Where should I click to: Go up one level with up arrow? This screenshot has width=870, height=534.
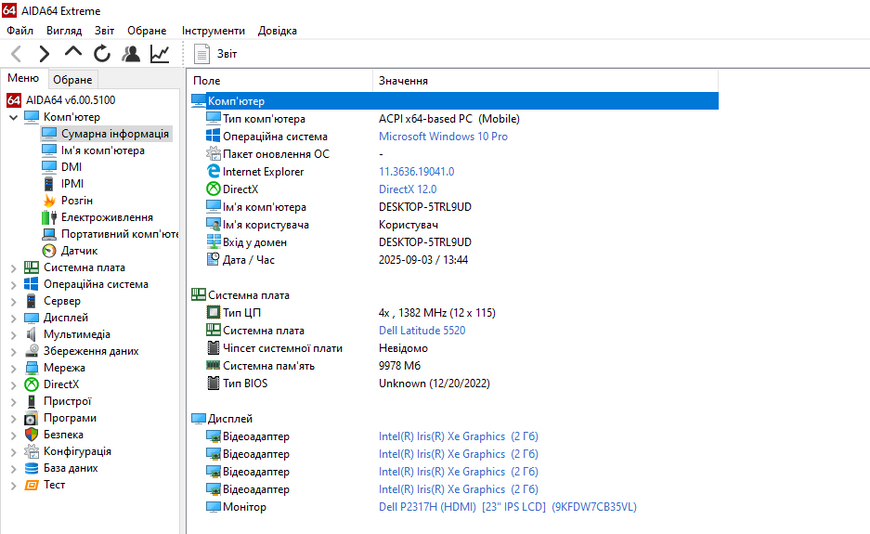(73, 53)
